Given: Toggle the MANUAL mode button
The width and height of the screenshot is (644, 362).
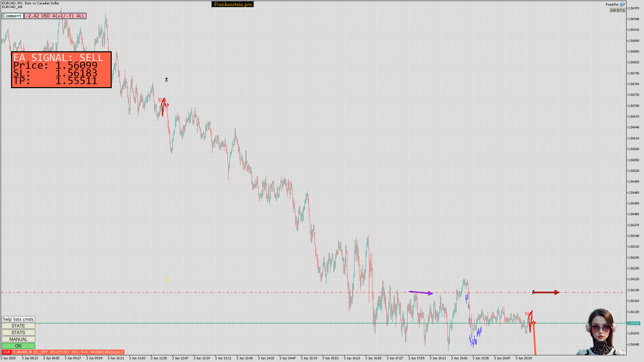Looking at the screenshot, I should [x=18, y=339].
